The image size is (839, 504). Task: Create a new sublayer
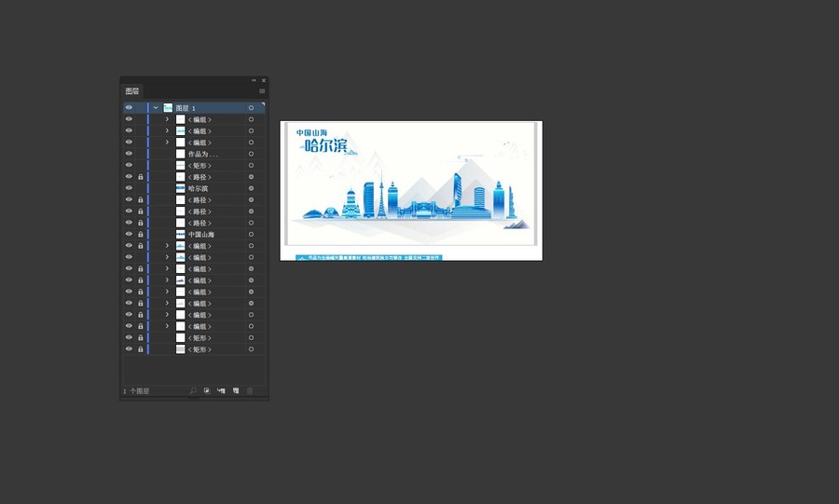(221, 390)
